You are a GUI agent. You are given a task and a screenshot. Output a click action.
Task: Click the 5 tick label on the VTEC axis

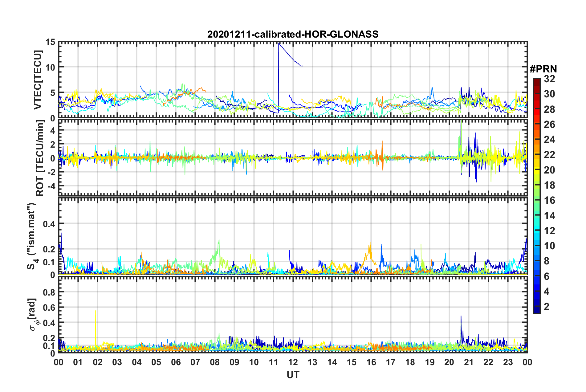click(x=53, y=93)
